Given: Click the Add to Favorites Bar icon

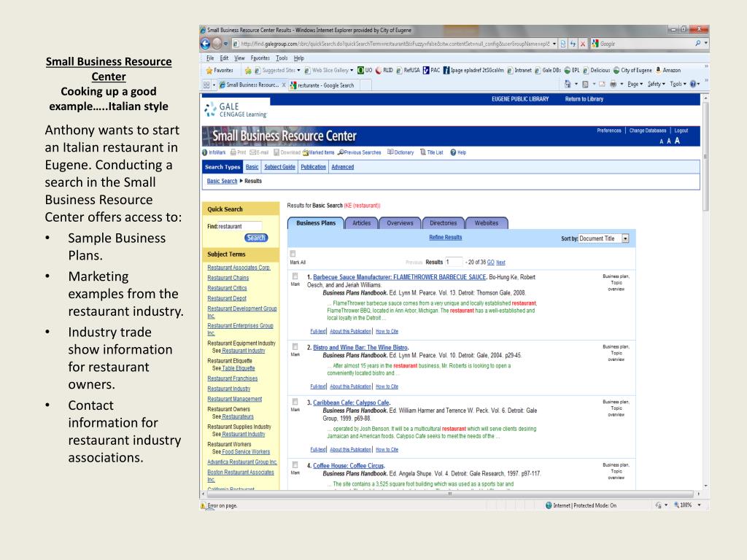Looking at the screenshot, I should click(248, 71).
